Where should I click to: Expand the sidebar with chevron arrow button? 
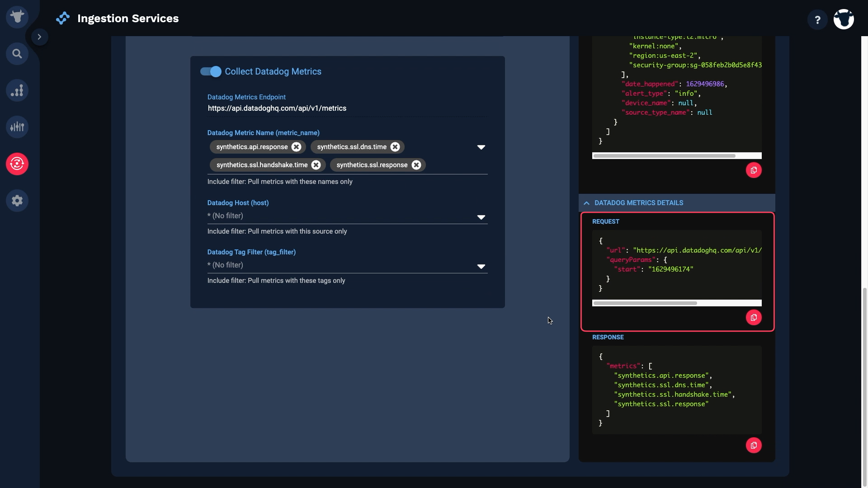39,37
